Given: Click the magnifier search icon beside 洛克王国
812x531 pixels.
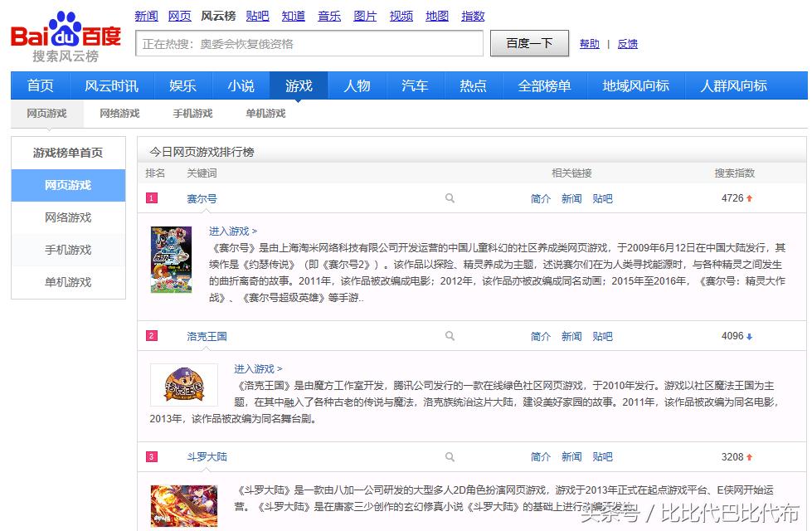Looking at the screenshot, I should click(450, 336).
